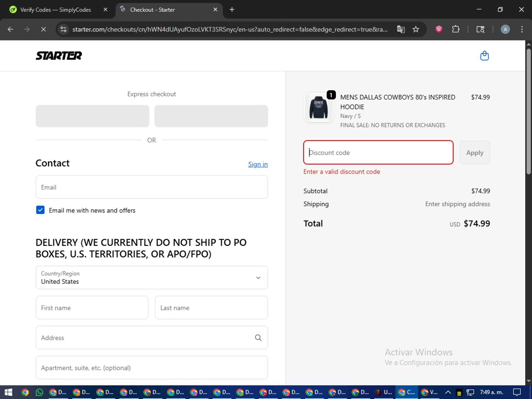Click the Enter shipping address text
The width and height of the screenshot is (532, 399).
coord(458,204)
